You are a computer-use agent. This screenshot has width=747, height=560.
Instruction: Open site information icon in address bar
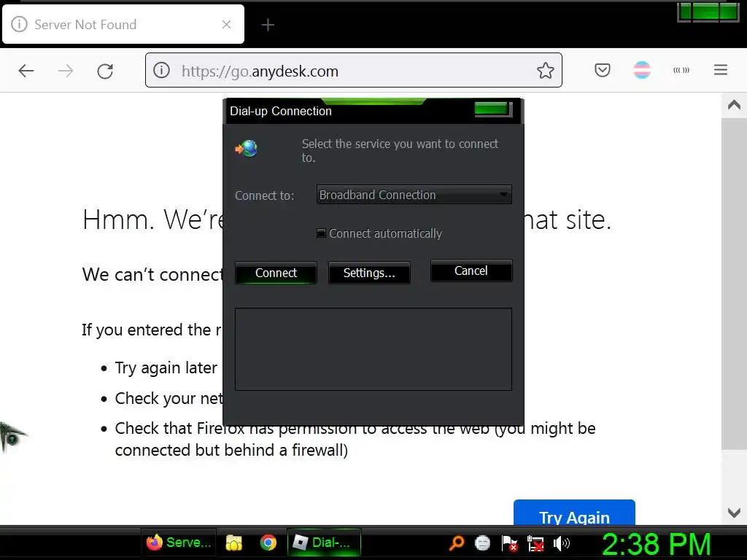[161, 71]
